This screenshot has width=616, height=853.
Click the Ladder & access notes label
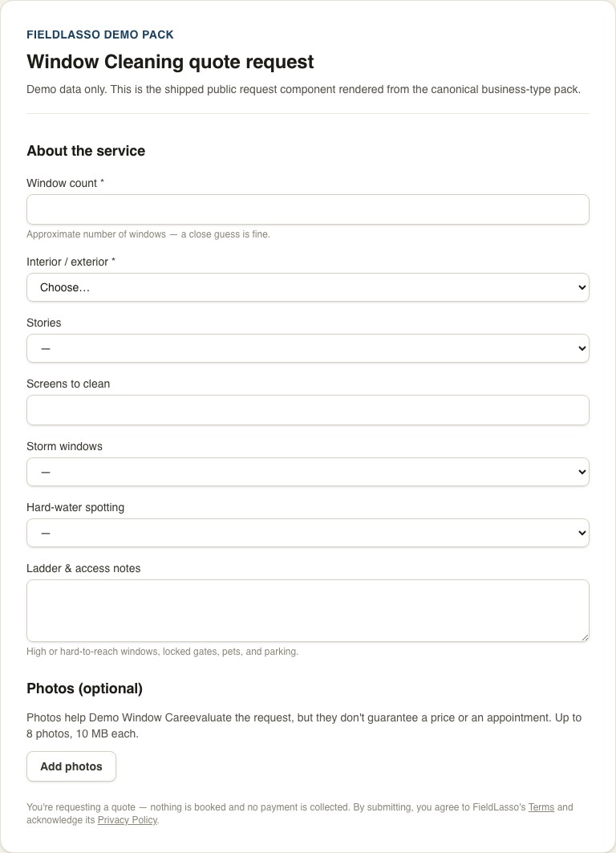(83, 568)
